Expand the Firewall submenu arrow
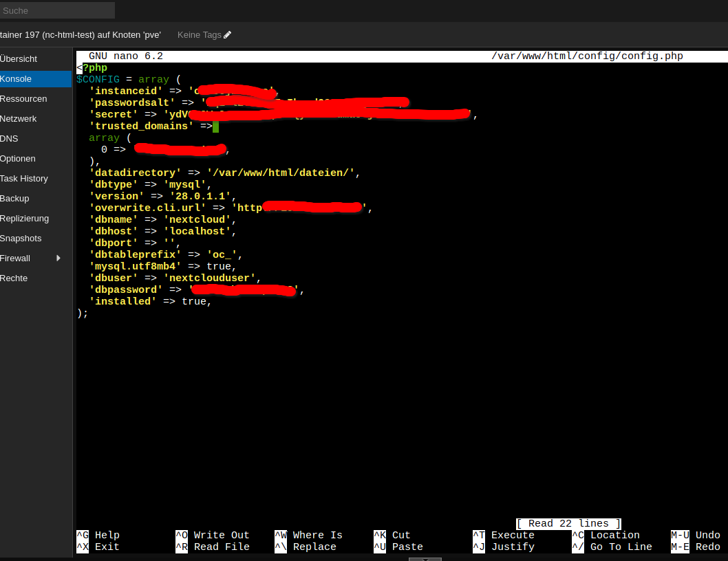The height and width of the screenshot is (561, 728). (x=58, y=258)
